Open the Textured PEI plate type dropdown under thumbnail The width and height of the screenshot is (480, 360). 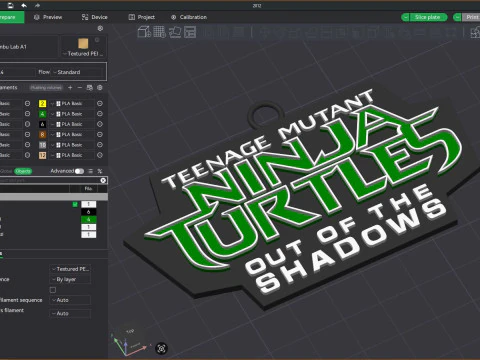[x=83, y=54]
